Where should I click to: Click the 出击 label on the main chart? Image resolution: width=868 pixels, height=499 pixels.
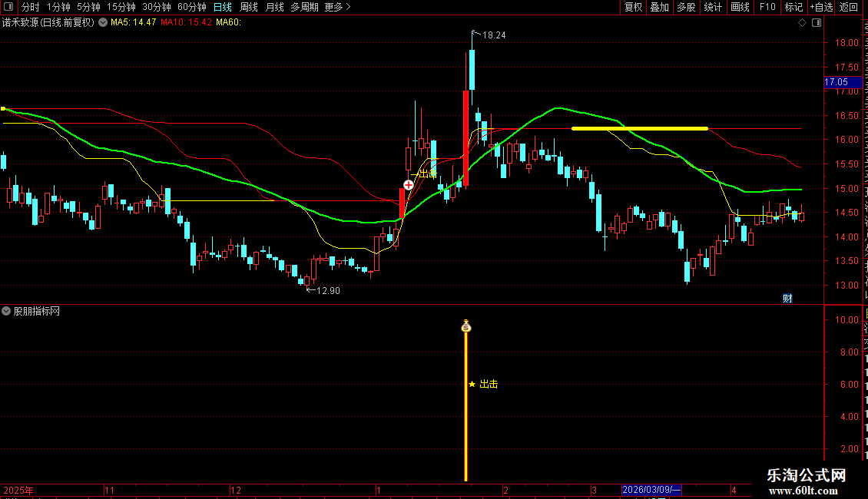pyautogui.click(x=428, y=173)
